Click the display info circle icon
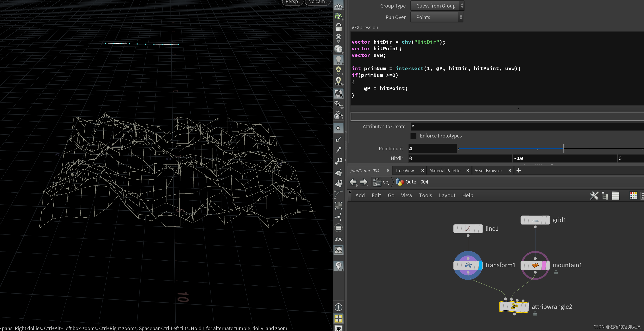This screenshot has height=331, width=644. 338,307
